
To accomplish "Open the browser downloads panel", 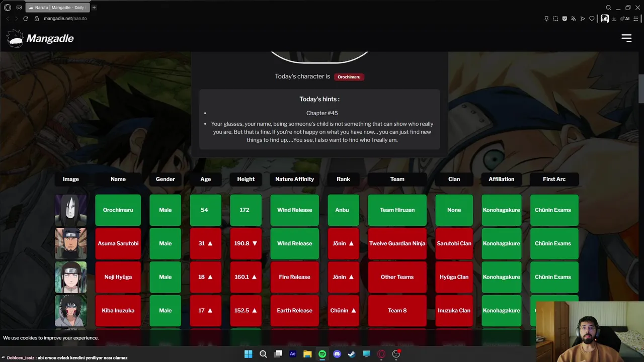I will pos(614,19).
